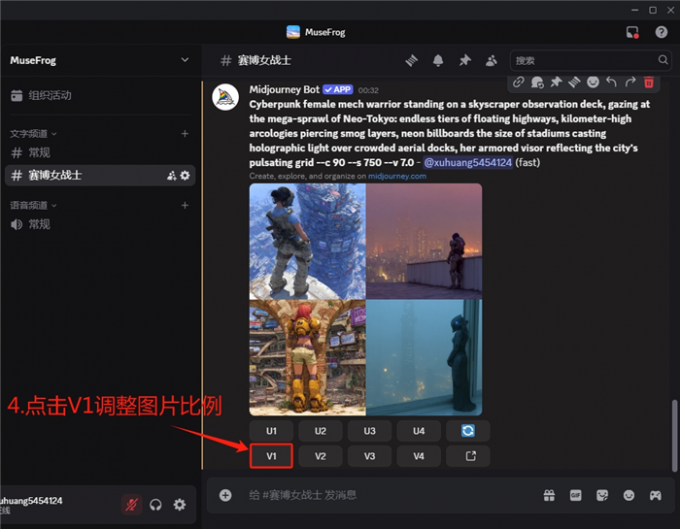Add a channel to 文字频道 category
Viewport: 680px width, 529px height.
[x=185, y=134]
